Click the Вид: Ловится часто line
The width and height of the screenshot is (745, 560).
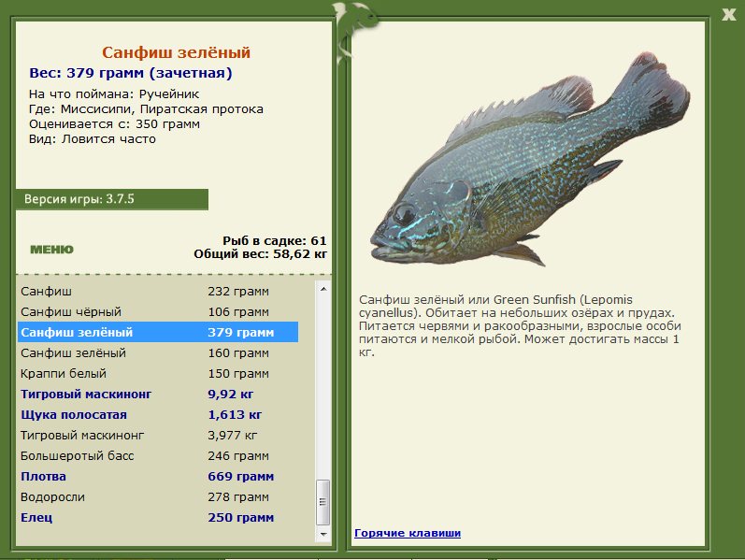click(93, 138)
